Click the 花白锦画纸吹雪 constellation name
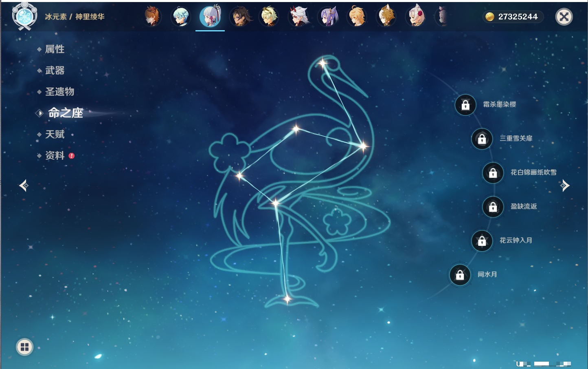 pos(533,172)
